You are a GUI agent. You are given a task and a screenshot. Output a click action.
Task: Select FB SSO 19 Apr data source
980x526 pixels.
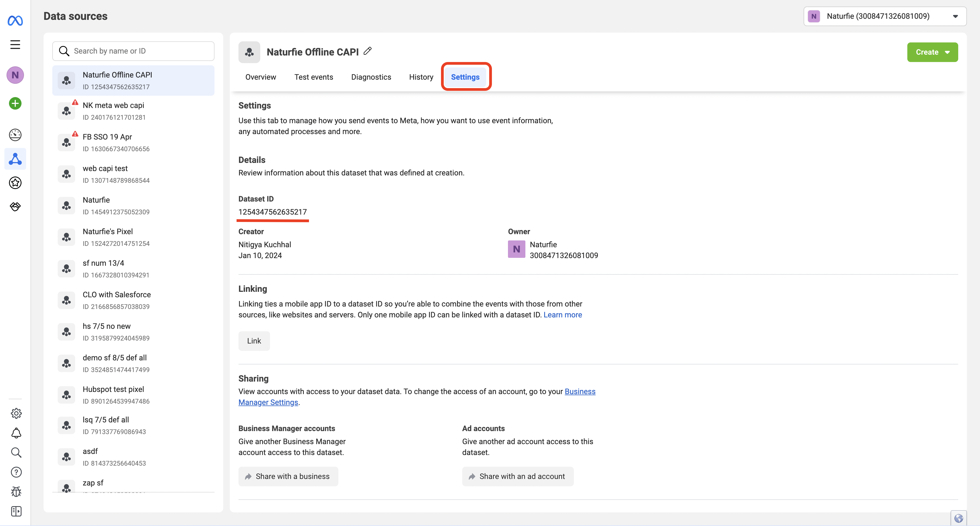(133, 143)
